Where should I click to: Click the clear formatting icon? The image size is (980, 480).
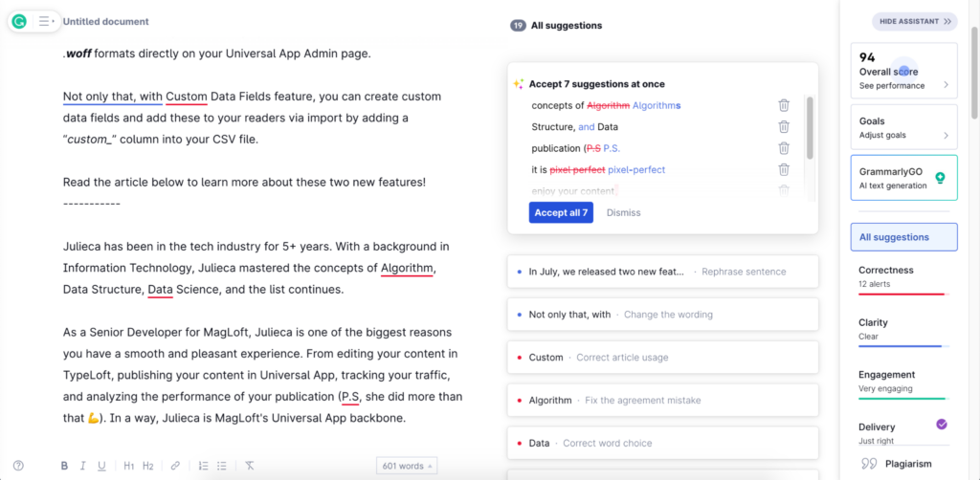(250, 466)
